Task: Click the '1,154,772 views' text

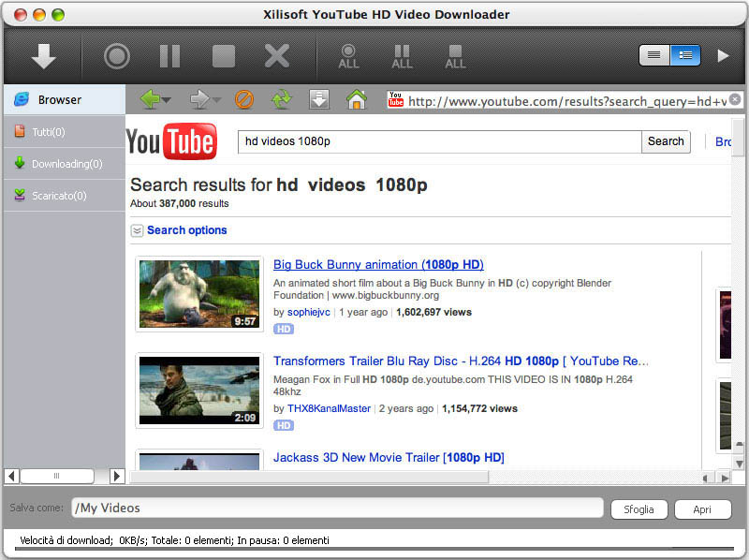Action: pyautogui.click(x=479, y=408)
